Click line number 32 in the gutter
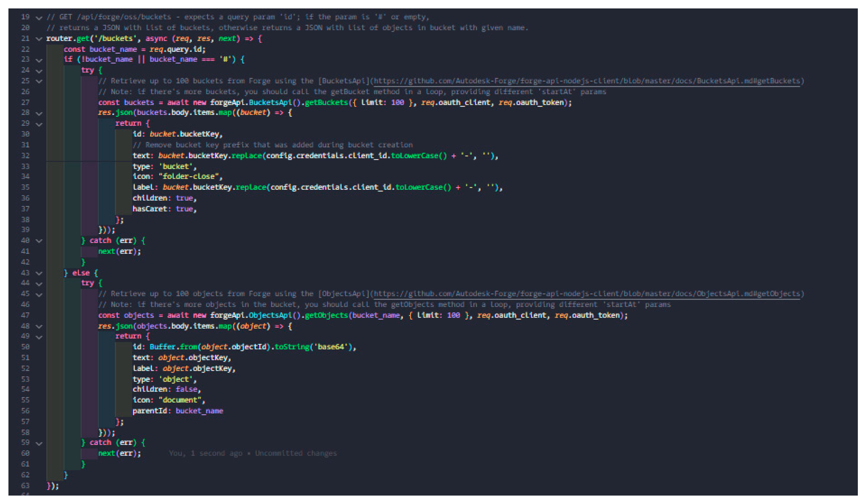This screenshot has height=504, width=866. [x=25, y=155]
